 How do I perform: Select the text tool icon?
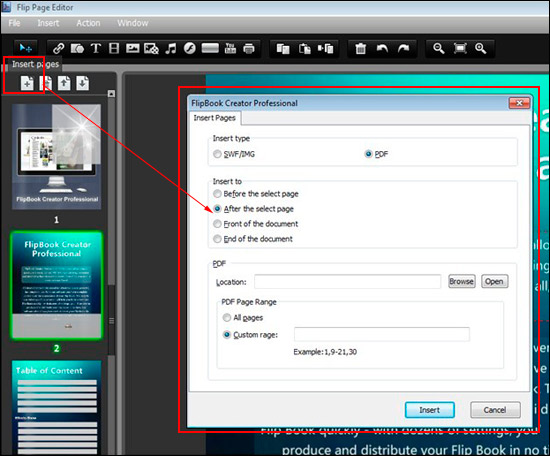[x=96, y=48]
